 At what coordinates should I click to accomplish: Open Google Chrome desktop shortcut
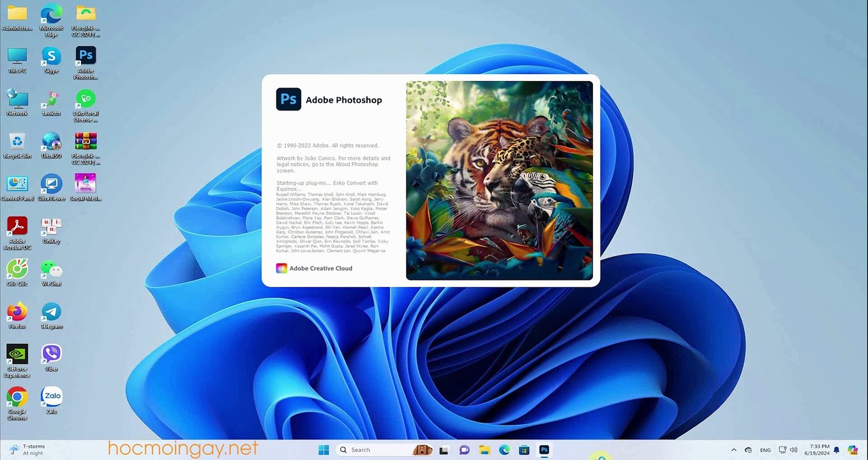coord(17,404)
